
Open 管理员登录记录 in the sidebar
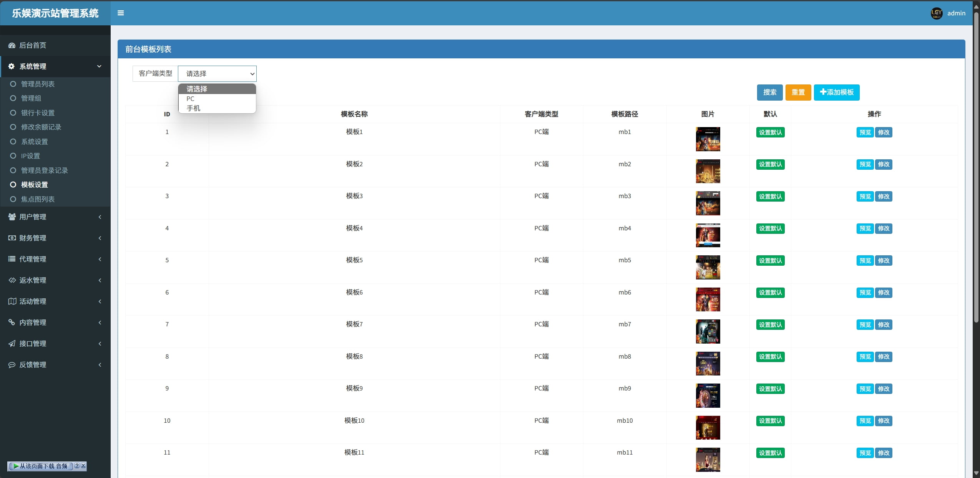pyautogui.click(x=45, y=170)
